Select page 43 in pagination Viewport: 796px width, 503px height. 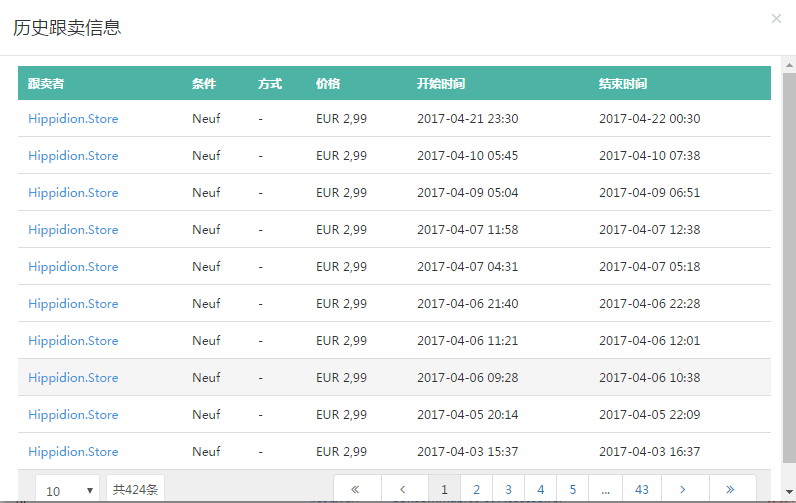(642, 489)
